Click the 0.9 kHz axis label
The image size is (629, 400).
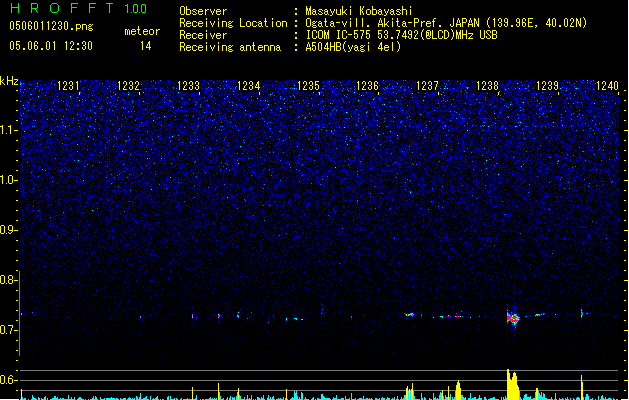pos(8,230)
